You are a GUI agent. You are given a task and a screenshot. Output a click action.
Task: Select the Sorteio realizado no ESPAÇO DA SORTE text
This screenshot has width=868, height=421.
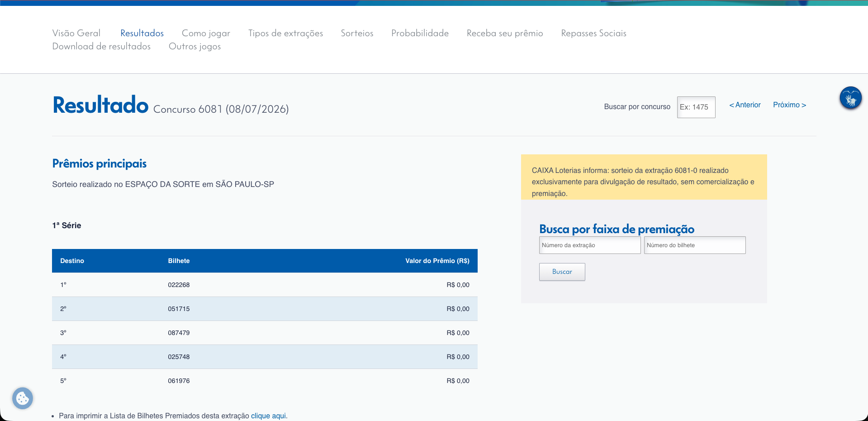point(163,184)
